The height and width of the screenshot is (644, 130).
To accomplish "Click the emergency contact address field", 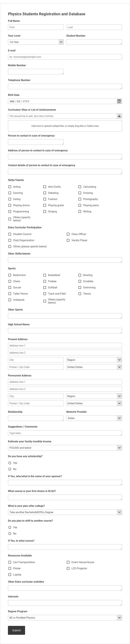I will pyautogui.click(x=65, y=157).
